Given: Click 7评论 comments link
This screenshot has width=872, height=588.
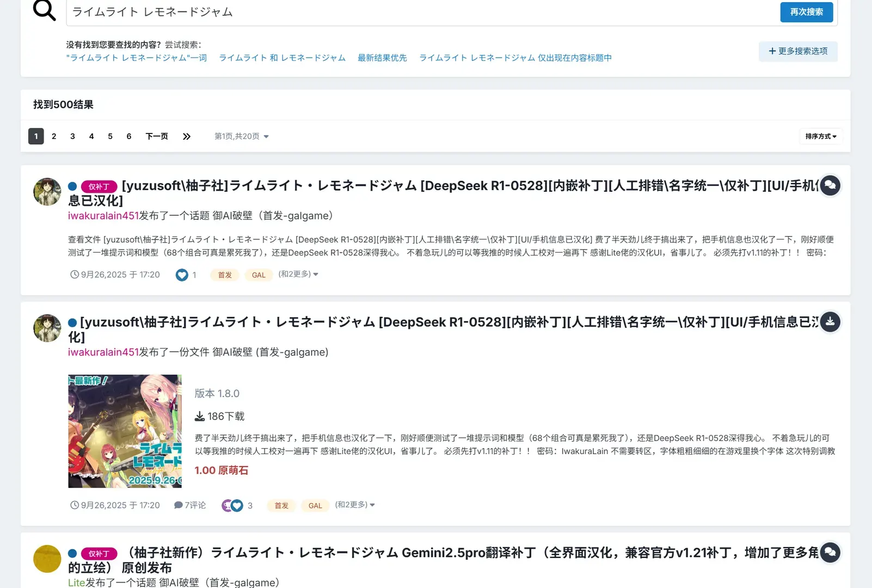Looking at the screenshot, I should pyautogui.click(x=190, y=505).
